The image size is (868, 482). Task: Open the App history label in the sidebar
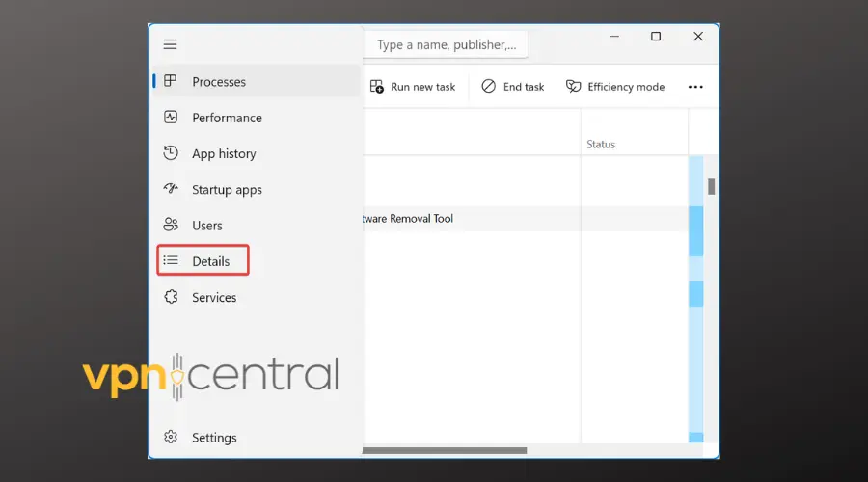click(224, 154)
